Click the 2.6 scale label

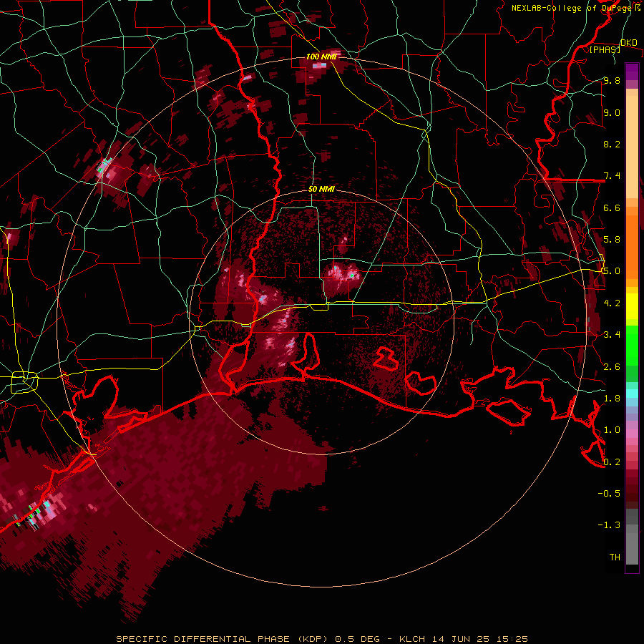[612, 367]
